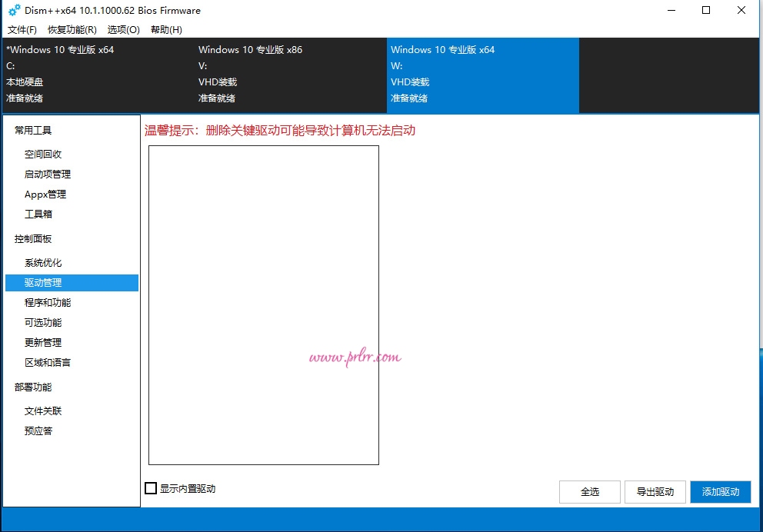Open 区域和语言 region and language
The width and height of the screenshot is (763, 532).
(x=47, y=362)
